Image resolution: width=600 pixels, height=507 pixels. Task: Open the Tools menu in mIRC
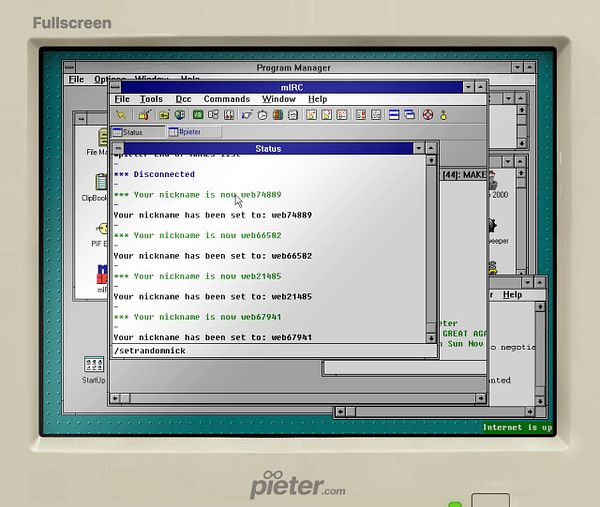coord(151,99)
